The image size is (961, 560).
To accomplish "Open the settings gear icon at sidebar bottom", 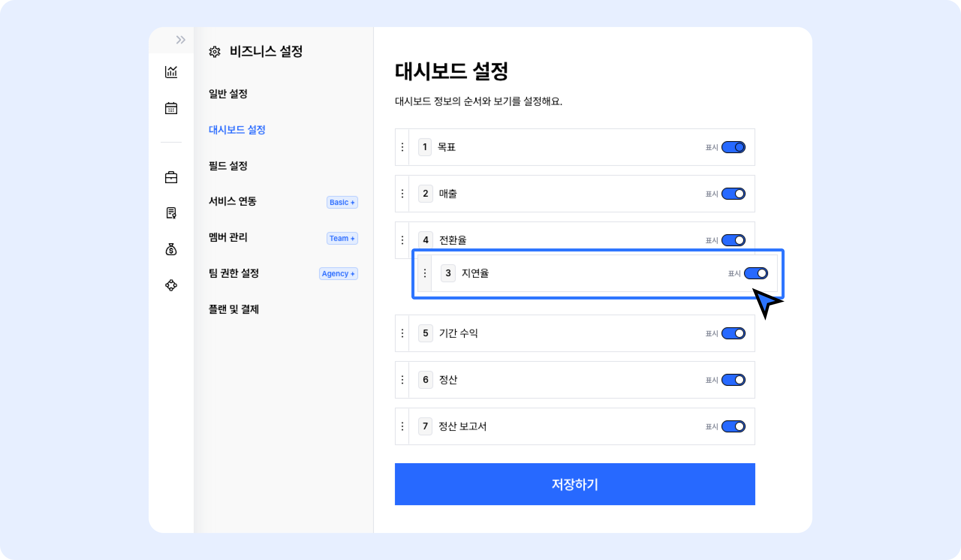I will click(171, 285).
